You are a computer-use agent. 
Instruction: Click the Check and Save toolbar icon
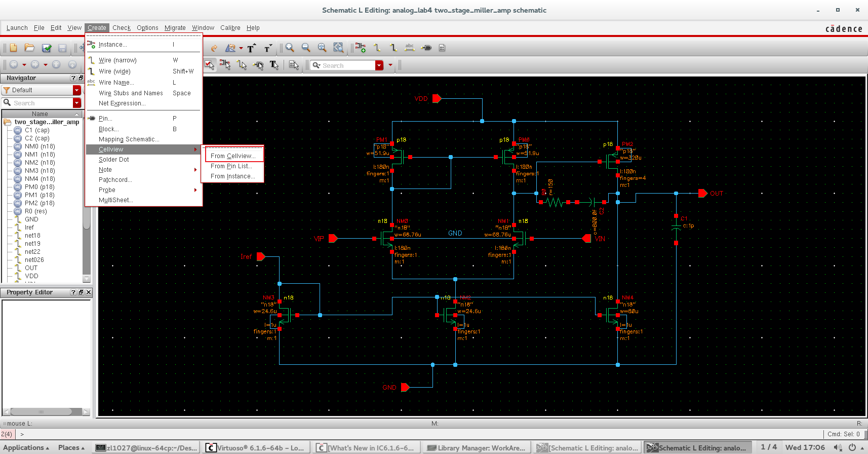(x=47, y=48)
